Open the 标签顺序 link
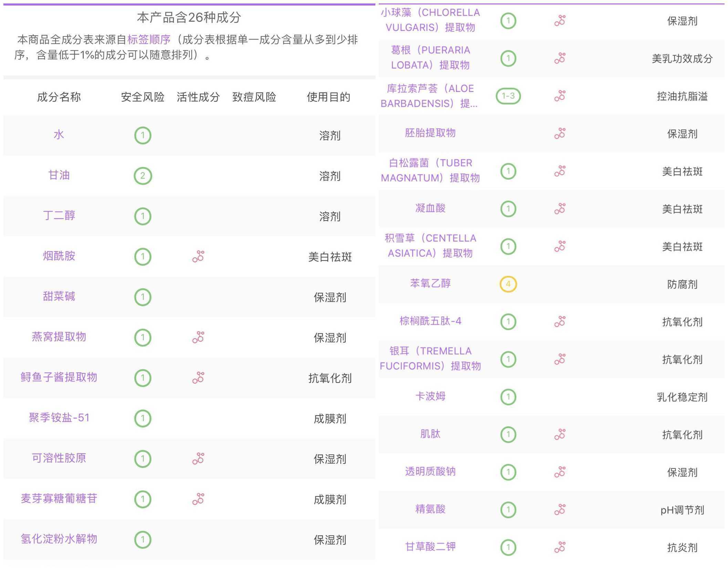The image size is (728, 569). (149, 40)
